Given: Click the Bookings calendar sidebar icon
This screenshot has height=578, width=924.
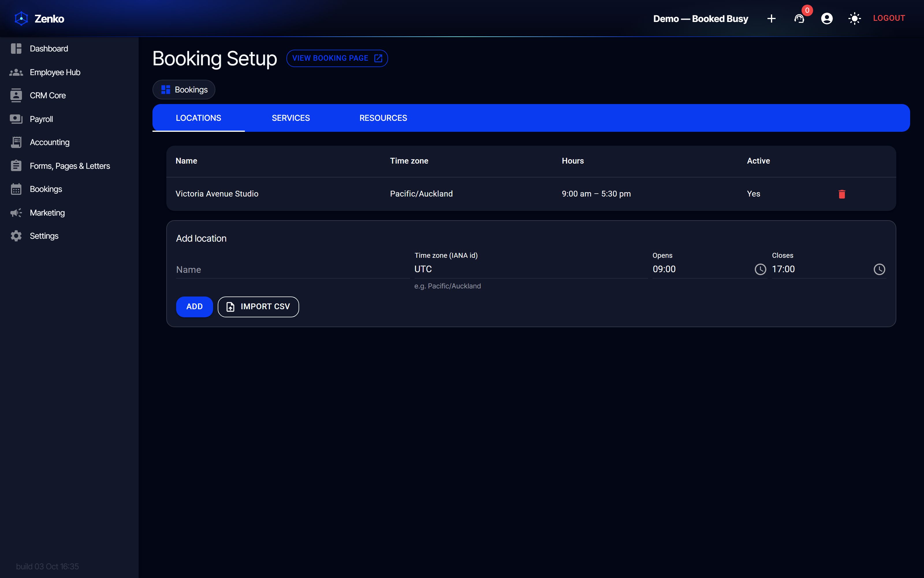Looking at the screenshot, I should [16, 189].
